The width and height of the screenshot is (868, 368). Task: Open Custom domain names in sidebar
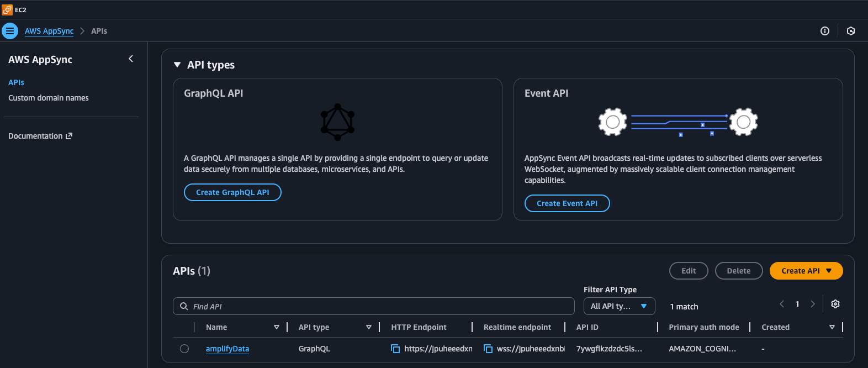click(49, 98)
